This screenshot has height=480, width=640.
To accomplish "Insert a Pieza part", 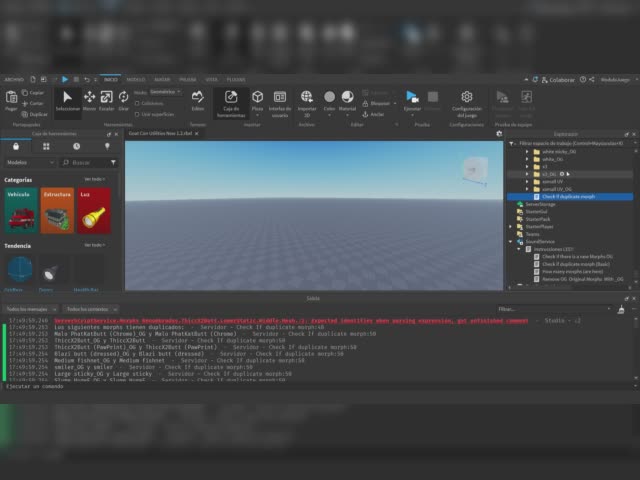I will pos(258,103).
